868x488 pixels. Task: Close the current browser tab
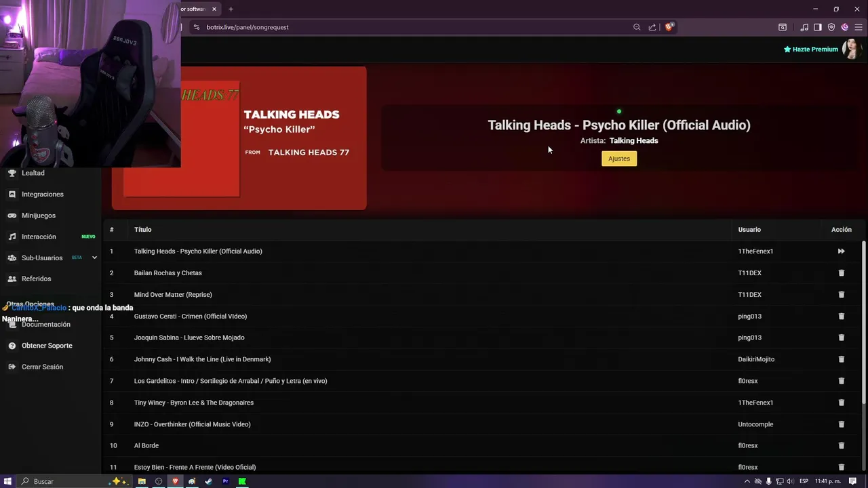[214, 9]
